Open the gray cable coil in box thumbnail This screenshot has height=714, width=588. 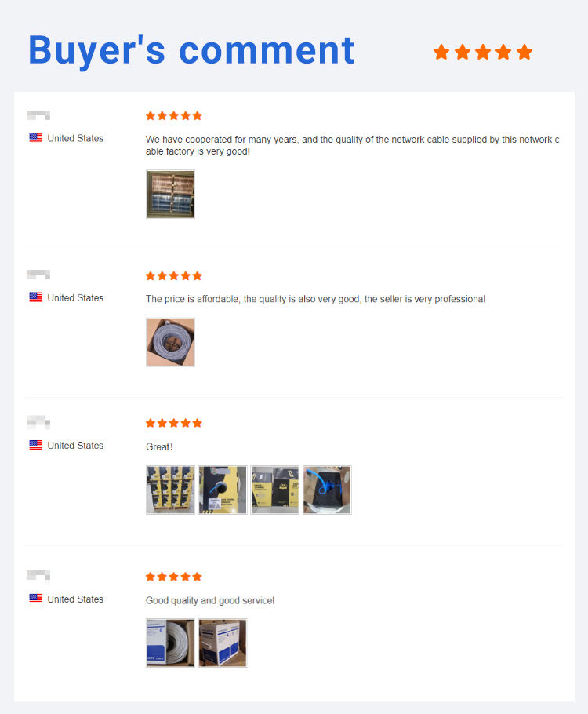(171, 342)
